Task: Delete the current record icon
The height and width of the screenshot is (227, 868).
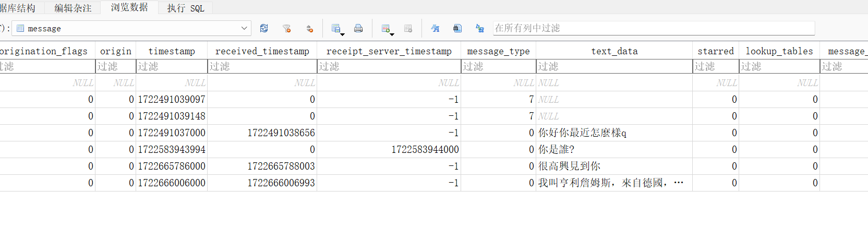Action: point(408,28)
